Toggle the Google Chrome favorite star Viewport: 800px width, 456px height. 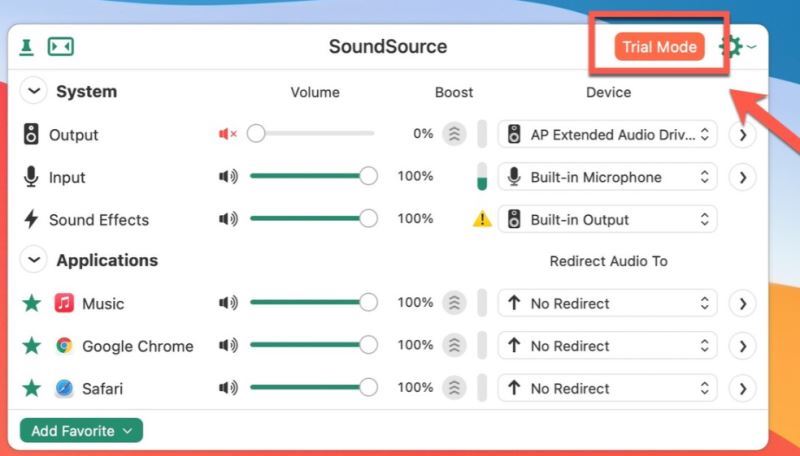[32, 345]
